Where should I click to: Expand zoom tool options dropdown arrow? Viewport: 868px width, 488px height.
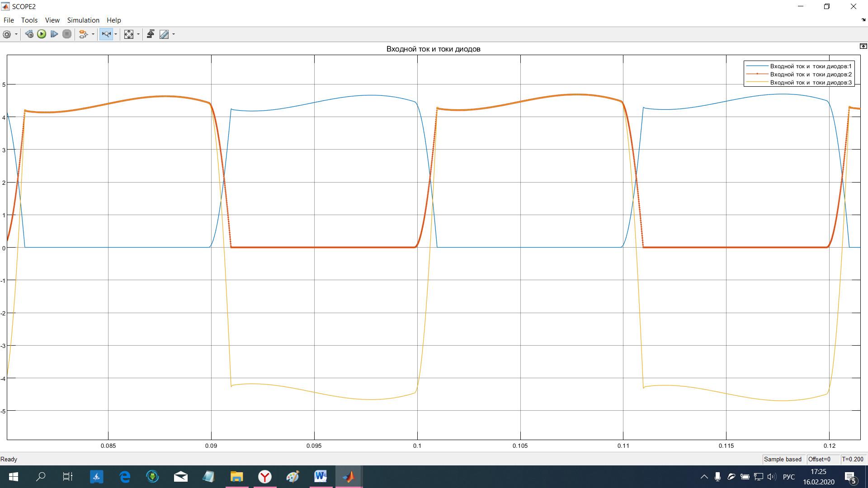click(x=116, y=34)
